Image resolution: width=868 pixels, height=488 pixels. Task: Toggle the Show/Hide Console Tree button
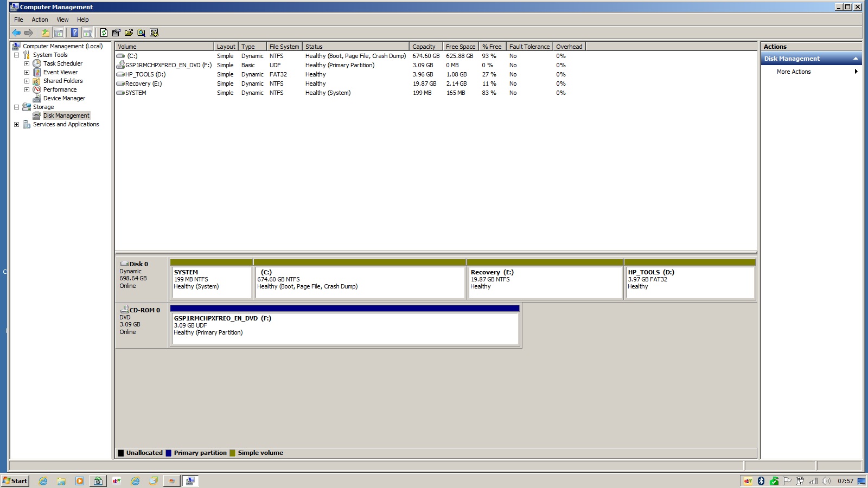pos(59,33)
